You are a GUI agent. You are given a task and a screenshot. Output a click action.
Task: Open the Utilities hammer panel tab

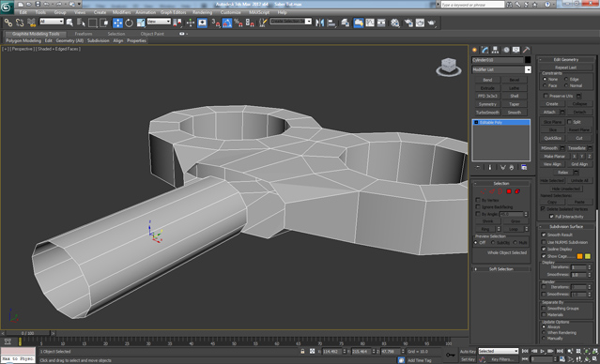coord(527,50)
